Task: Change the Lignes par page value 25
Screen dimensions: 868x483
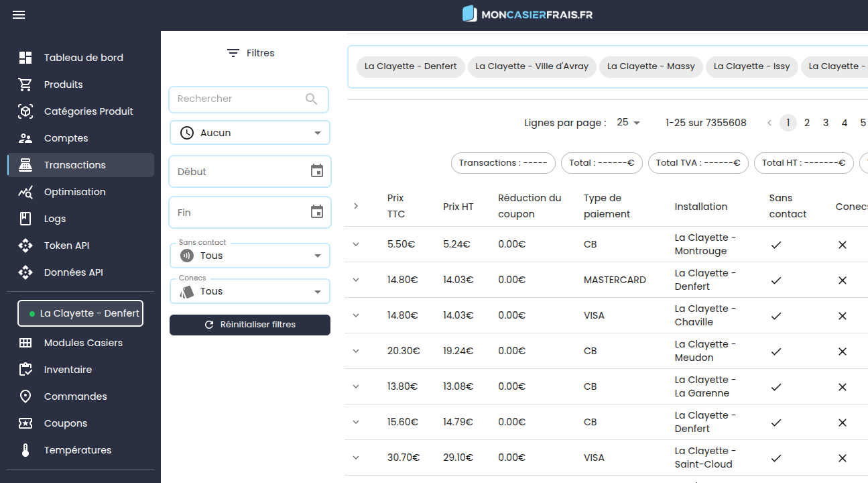Action: (629, 123)
